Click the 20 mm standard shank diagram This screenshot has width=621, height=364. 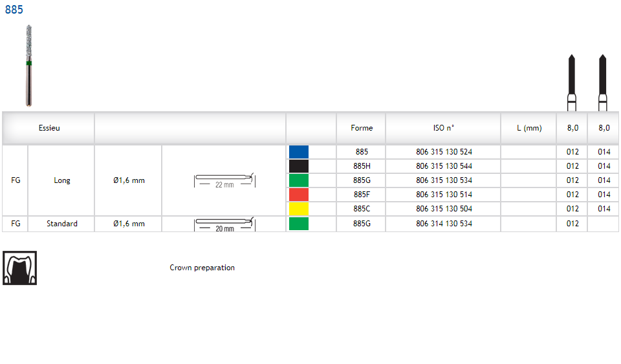pyautogui.click(x=224, y=224)
